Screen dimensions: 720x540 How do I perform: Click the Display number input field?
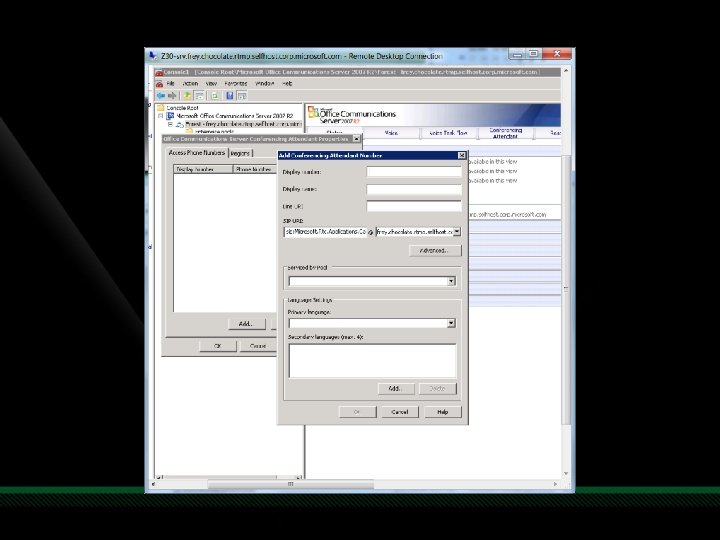[x=414, y=172]
